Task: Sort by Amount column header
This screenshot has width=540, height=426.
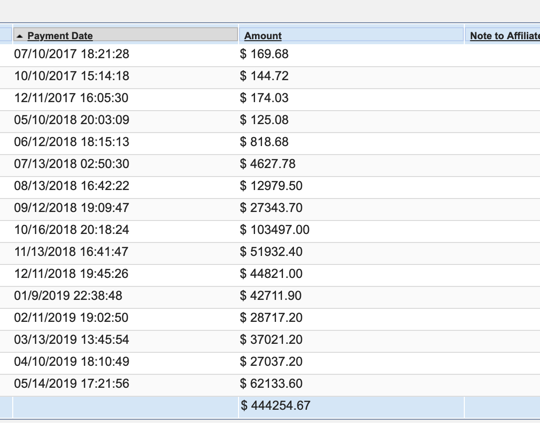Action: pos(263,35)
